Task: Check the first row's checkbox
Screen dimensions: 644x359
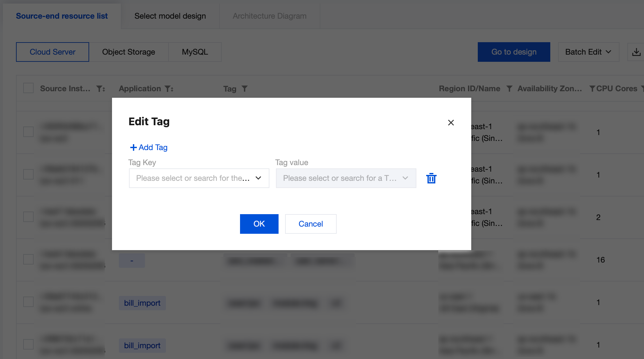Action: 28,132
